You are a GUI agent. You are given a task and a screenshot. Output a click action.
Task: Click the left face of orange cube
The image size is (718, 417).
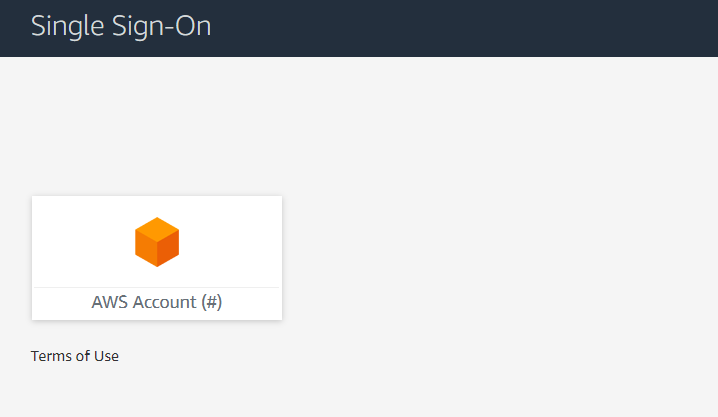tap(146, 248)
